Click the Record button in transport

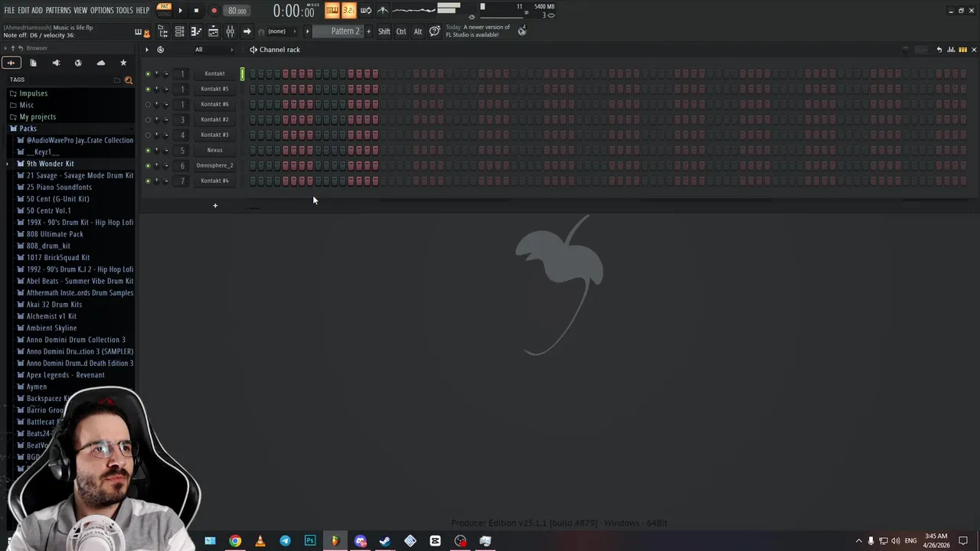214,11
